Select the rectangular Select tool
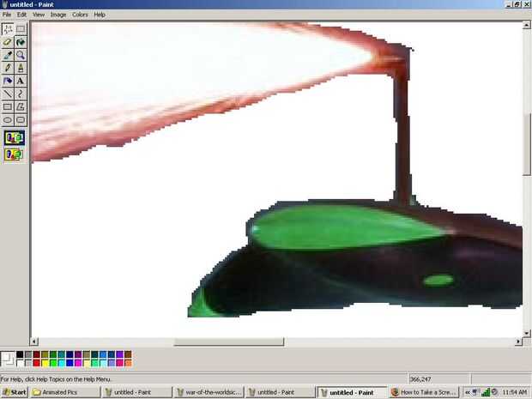 coord(21,29)
